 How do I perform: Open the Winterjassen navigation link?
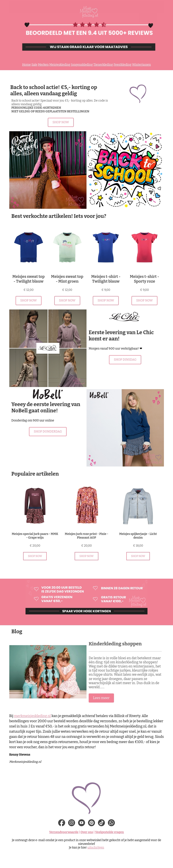(141, 65)
